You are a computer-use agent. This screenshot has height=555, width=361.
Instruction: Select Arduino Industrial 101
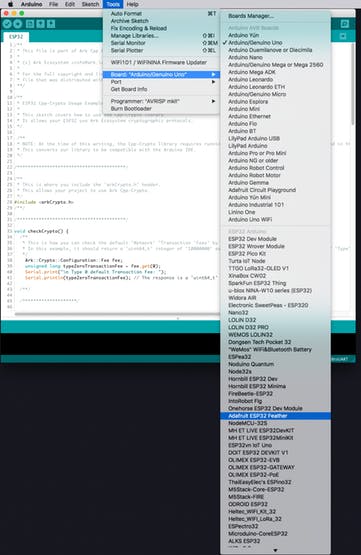click(275, 205)
